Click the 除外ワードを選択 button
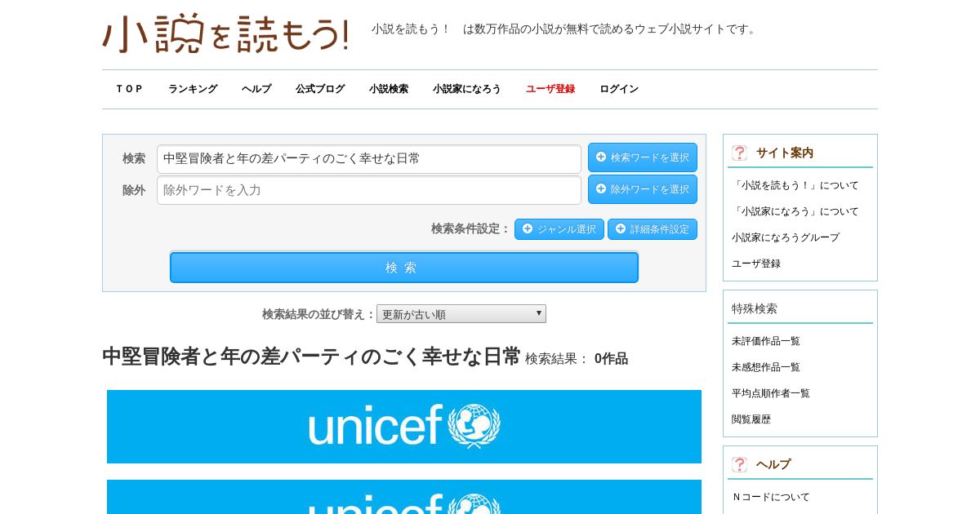The image size is (980, 514). tap(643, 189)
